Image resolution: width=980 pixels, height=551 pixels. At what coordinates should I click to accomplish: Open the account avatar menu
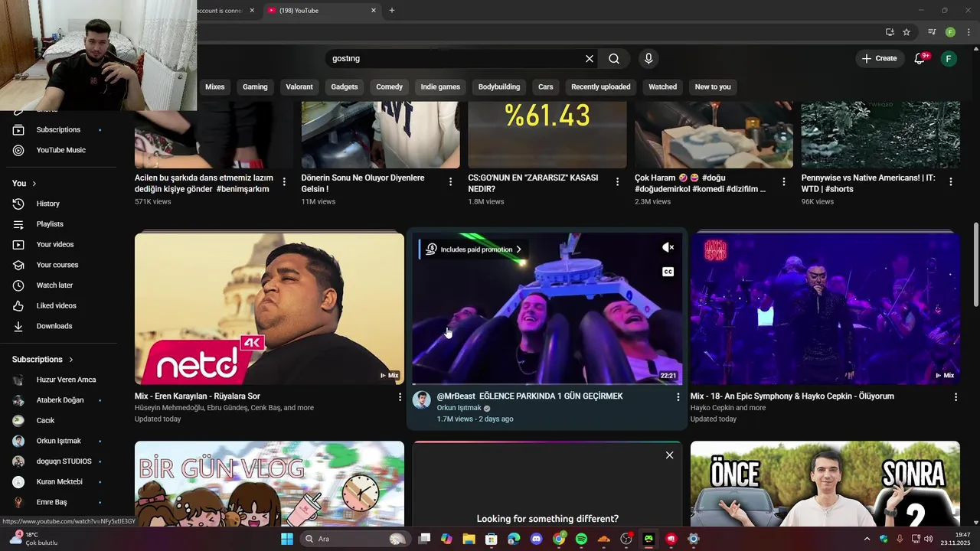[x=949, y=59]
